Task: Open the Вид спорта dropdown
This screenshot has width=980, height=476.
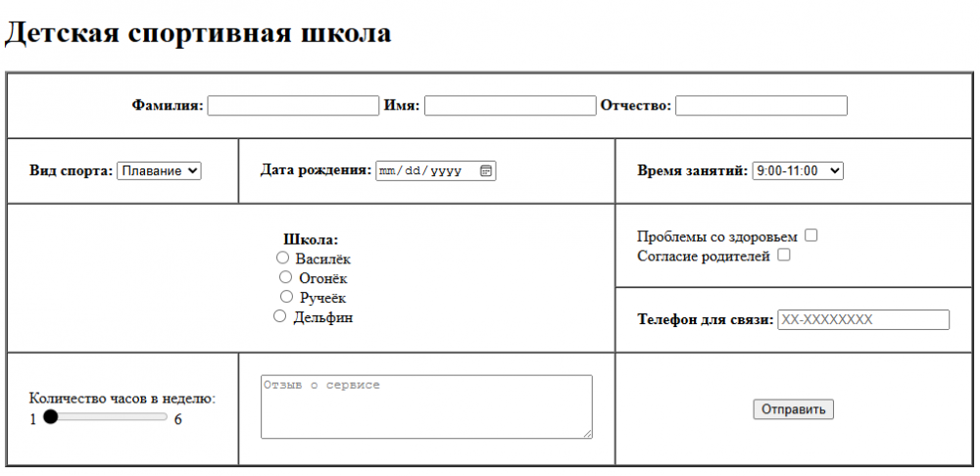Action: click(160, 170)
